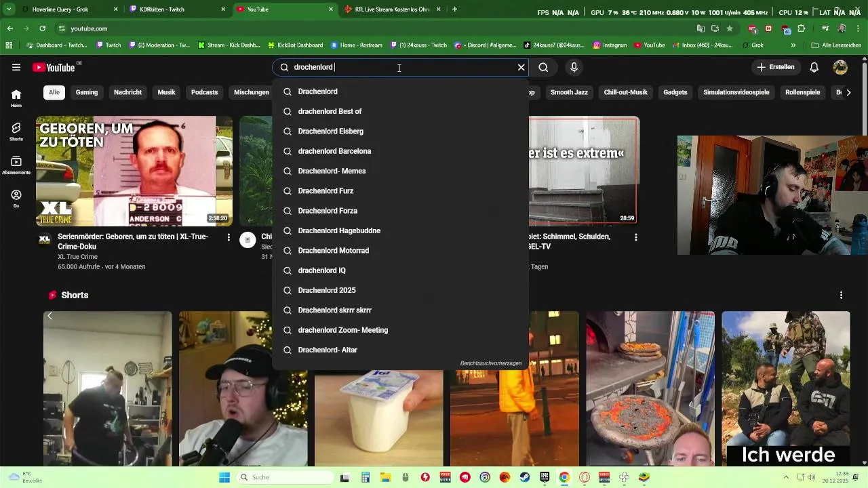
Task: Open the 'Geboren, um zu töten' thumbnail
Action: coord(134,171)
